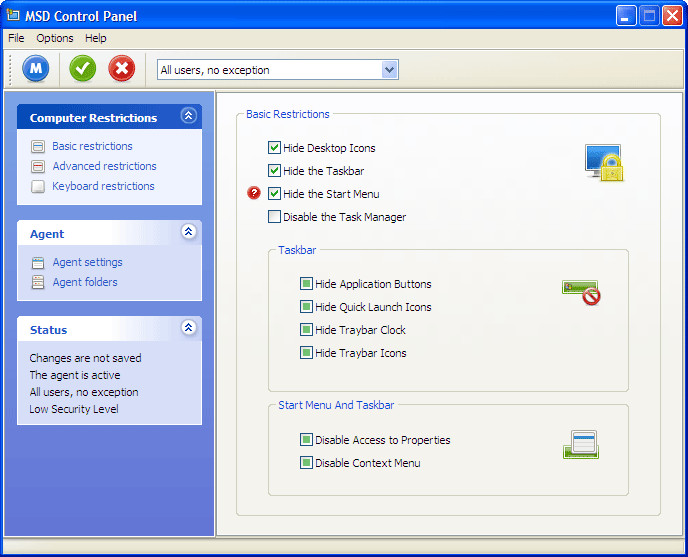The width and height of the screenshot is (688, 557).
Task: Click the Start Menu and Taskbar window icon
Action: coord(580,445)
